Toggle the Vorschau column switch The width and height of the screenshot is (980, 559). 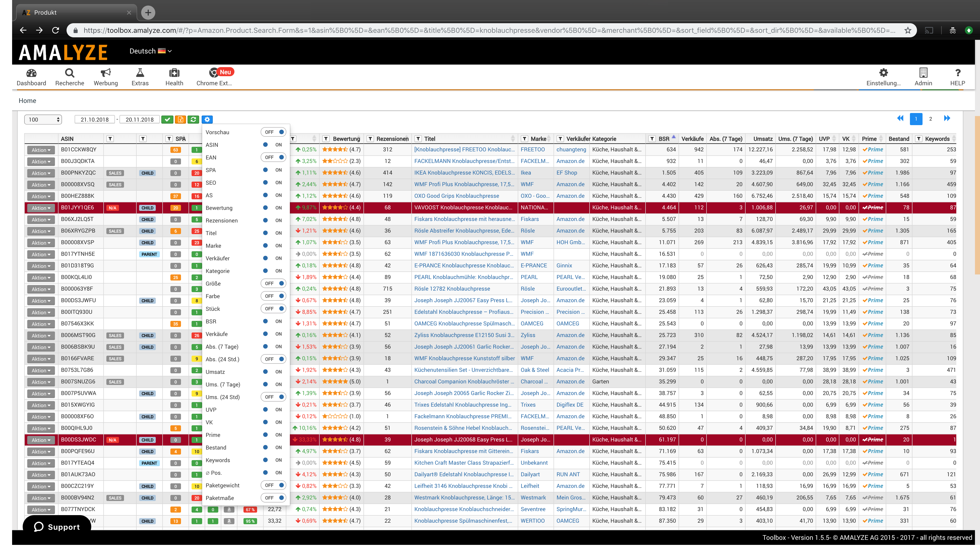click(273, 132)
